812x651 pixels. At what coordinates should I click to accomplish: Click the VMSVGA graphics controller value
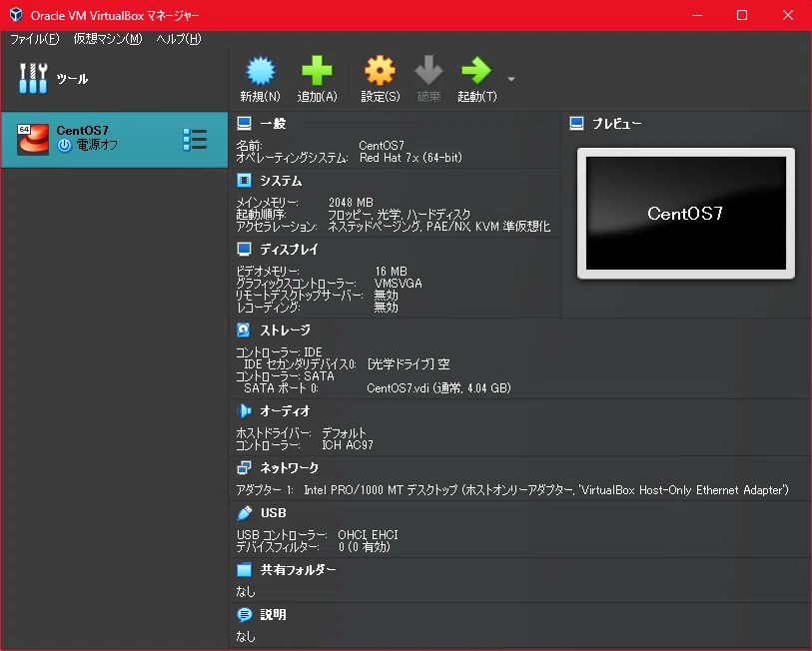click(x=399, y=283)
